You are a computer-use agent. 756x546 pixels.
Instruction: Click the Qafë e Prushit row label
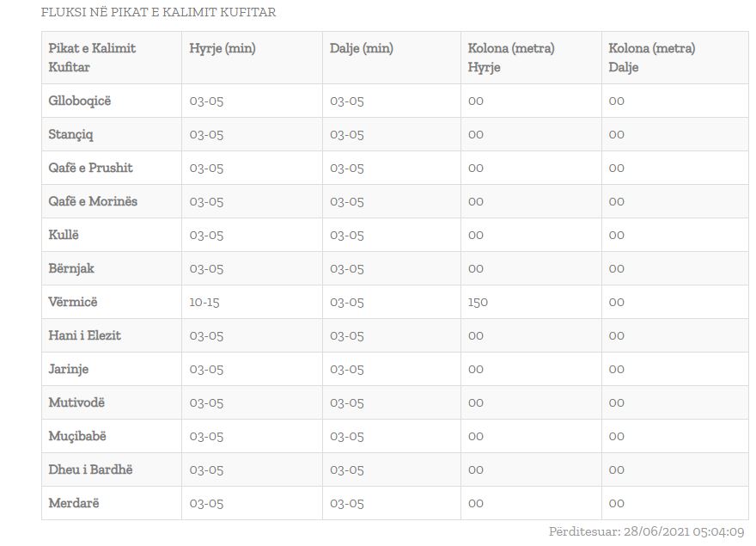click(x=90, y=168)
